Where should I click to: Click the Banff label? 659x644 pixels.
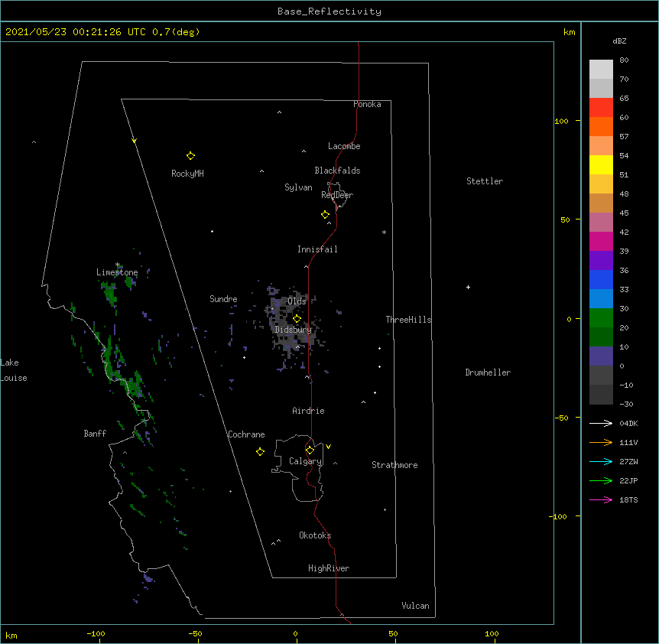pyautogui.click(x=95, y=434)
